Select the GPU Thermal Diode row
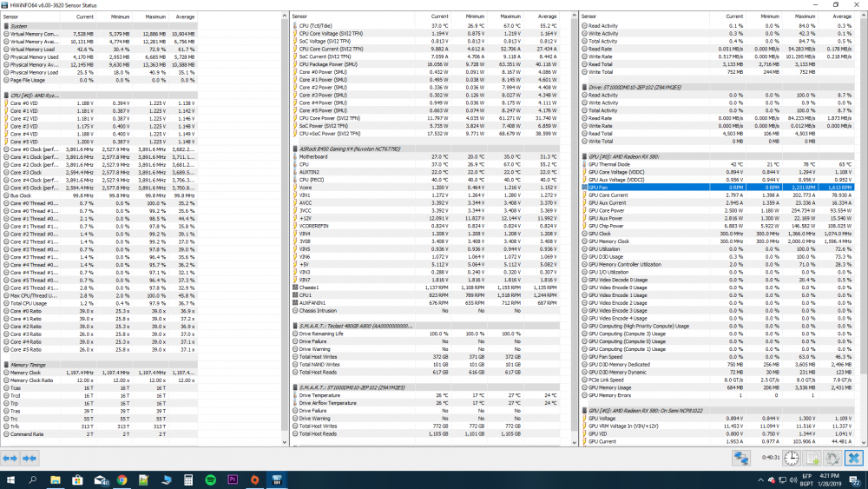The image size is (868, 489). (718, 164)
